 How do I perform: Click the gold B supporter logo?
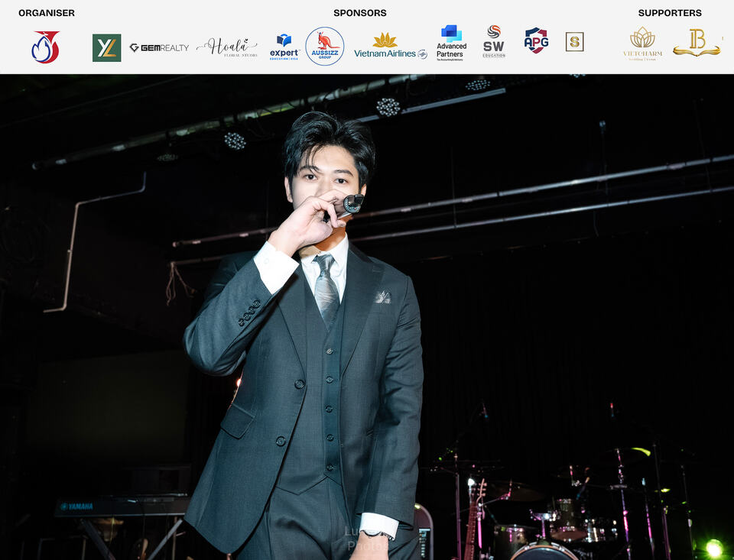click(697, 43)
